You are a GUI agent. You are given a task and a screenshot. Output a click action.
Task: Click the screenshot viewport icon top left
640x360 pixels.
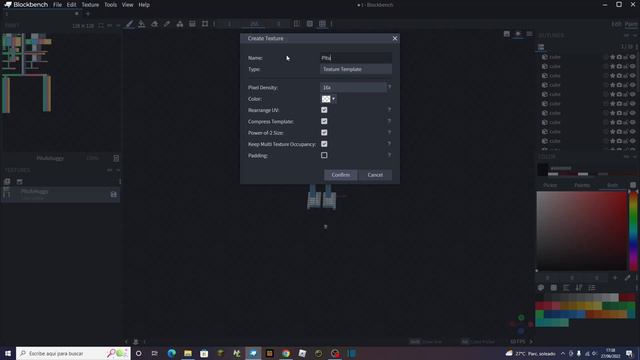[507, 34]
